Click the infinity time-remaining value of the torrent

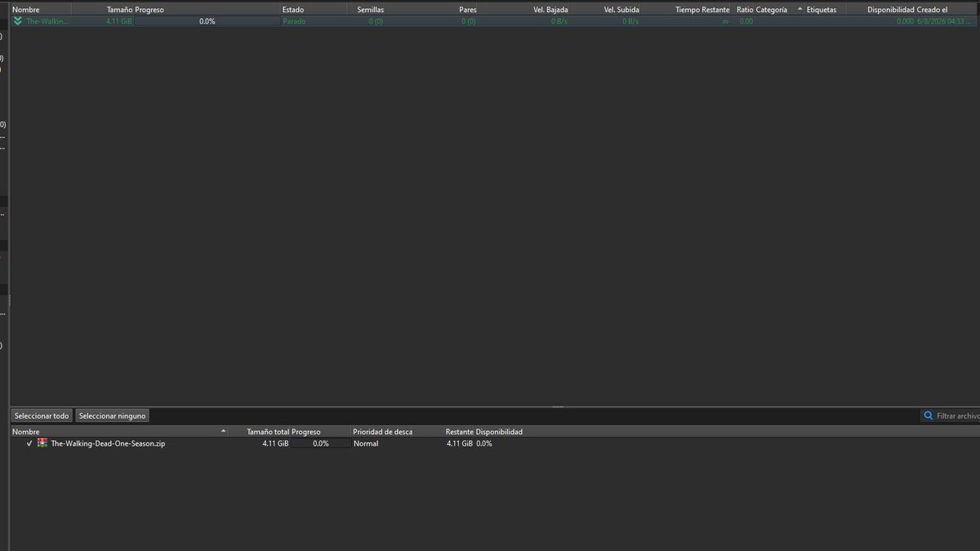tap(725, 21)
